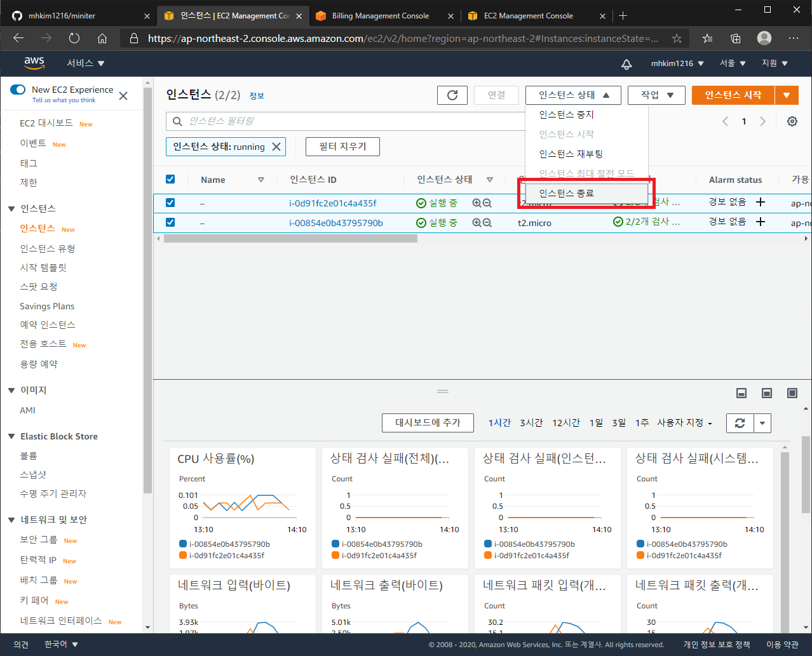Close the New EC2 Experience banner
This screenshot has height=656, width=812.
[123, 96]
